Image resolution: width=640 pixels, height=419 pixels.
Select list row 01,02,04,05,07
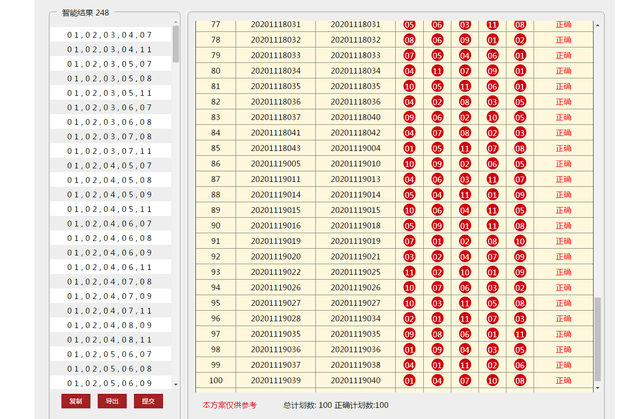(111, 165)
